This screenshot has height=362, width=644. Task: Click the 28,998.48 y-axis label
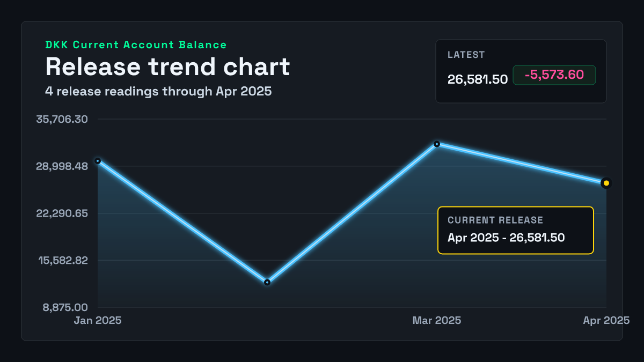62,166
